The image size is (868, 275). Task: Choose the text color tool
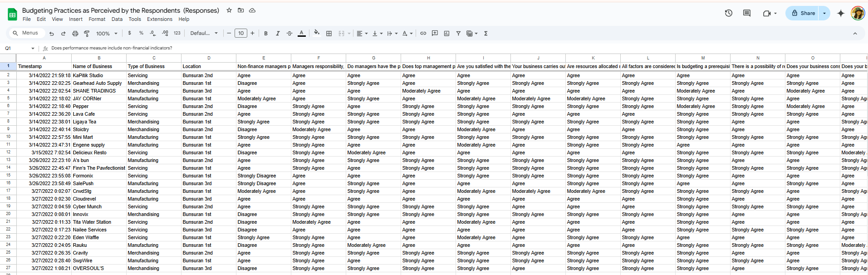click(302, 34)
